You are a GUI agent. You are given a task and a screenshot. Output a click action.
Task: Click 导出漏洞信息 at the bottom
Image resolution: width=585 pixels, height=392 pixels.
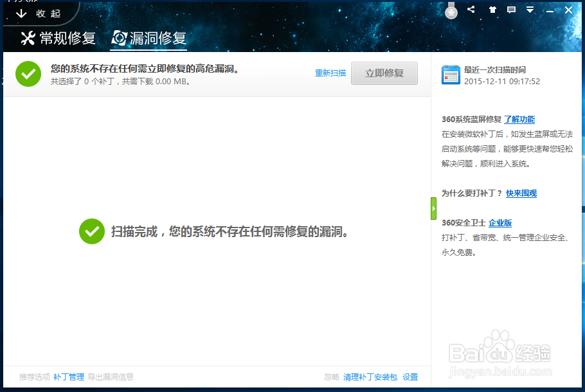[x=111, y=377]
